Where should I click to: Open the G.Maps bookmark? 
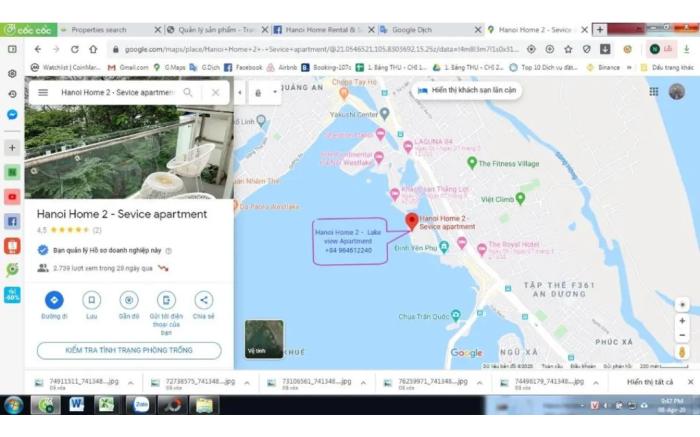click(x=169, y=67)
